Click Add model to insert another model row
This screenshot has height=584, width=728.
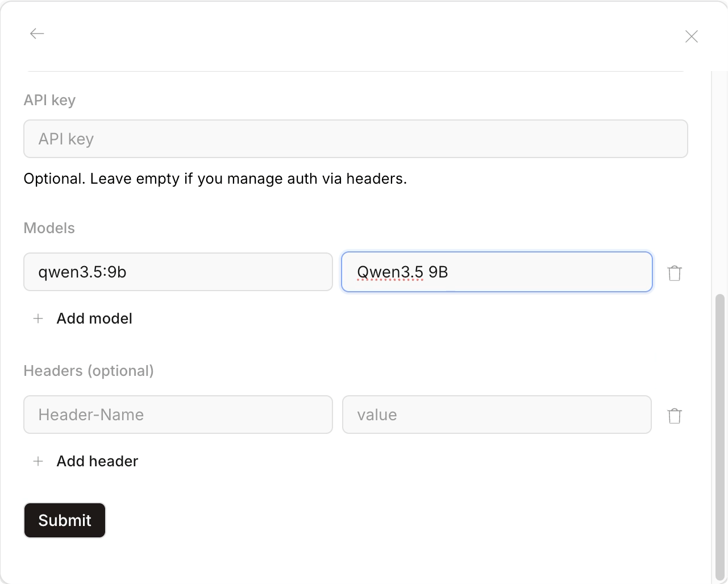pyautogui.click(x=94, y=318)
